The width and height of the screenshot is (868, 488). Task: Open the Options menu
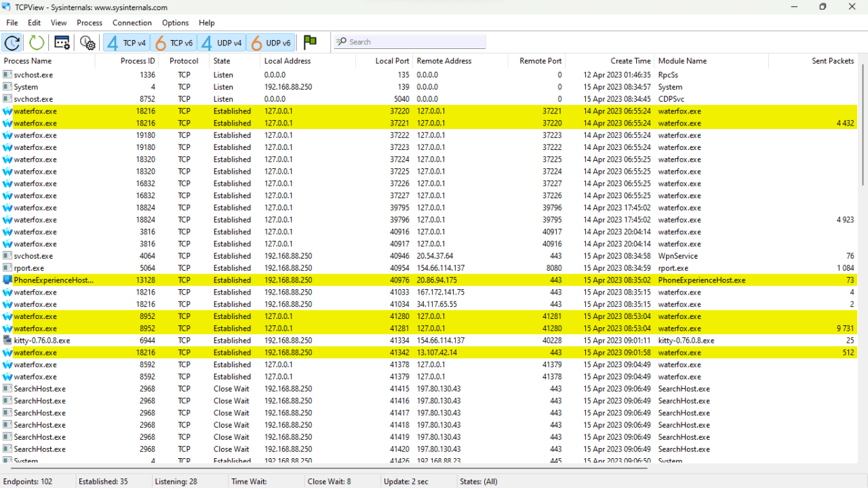175,22
